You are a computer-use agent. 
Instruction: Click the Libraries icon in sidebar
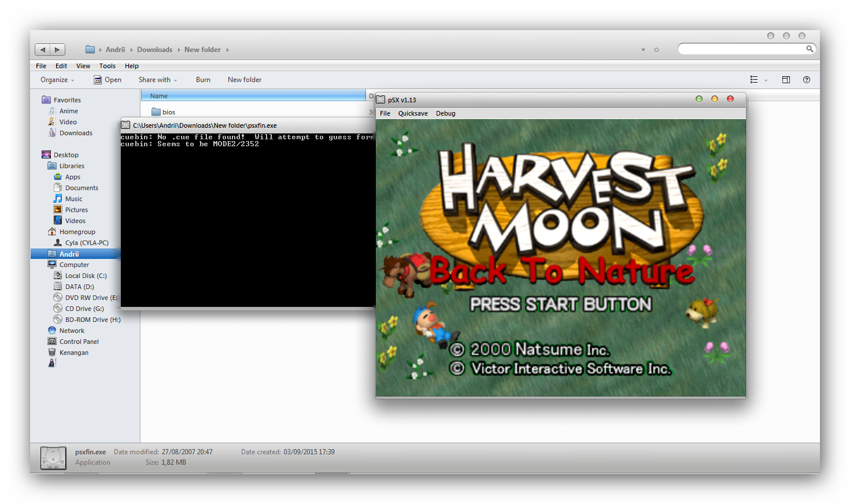pyautogui.click(x=52, y=166)
